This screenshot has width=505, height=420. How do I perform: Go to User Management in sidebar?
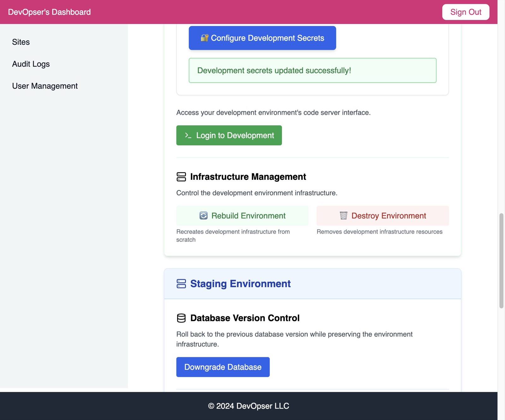pos(45,86)
